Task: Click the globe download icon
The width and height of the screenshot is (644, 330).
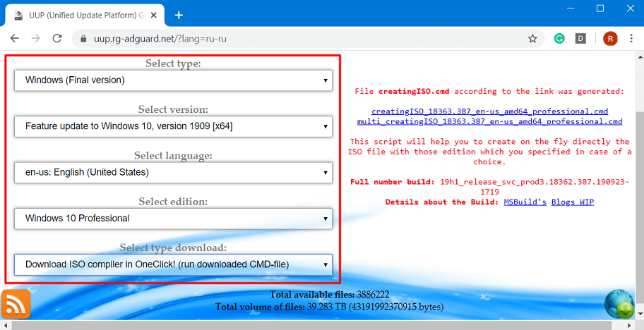Action: click(x=619, y=304)
